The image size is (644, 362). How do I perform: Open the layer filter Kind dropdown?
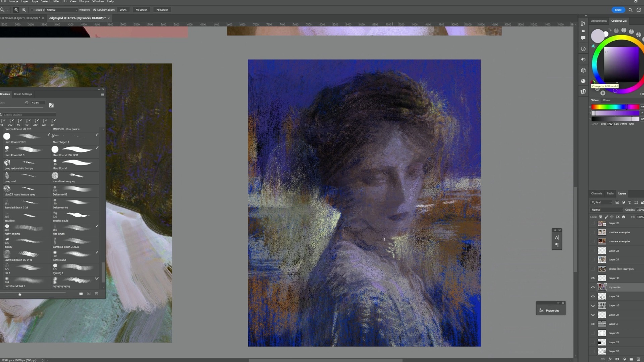point(602,202)
